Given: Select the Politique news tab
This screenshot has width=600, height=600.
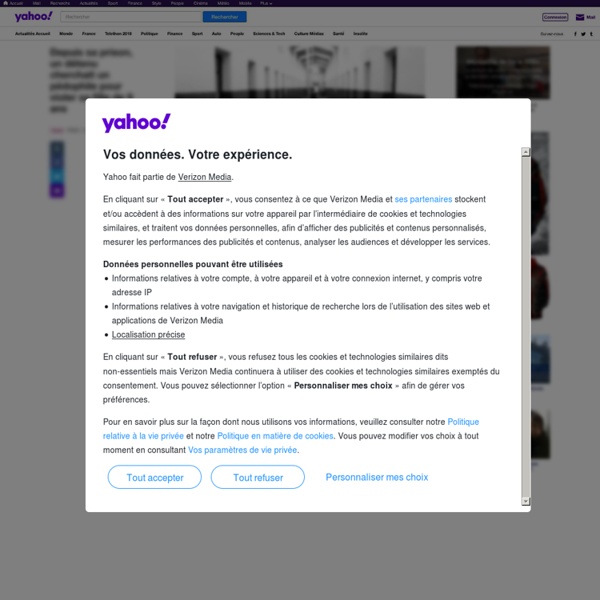Looking at the screenshot, I should pyautogui.click(x=149, y=34).
